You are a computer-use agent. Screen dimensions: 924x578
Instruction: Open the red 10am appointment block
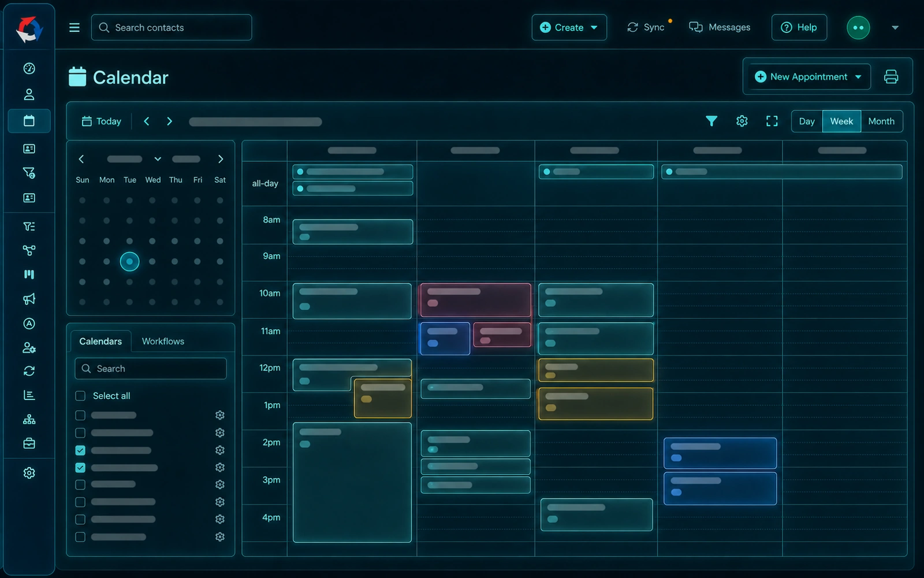click(x=476, y=300)
